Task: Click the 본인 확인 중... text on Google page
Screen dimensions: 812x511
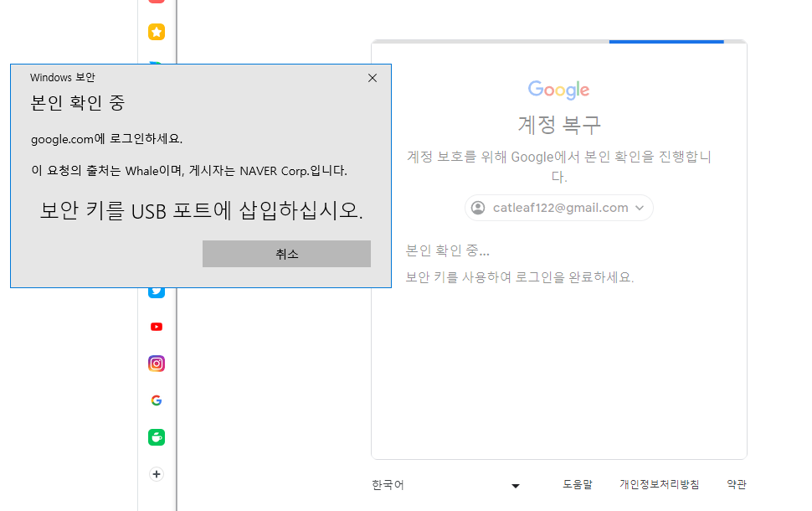Action: [447, 250]
